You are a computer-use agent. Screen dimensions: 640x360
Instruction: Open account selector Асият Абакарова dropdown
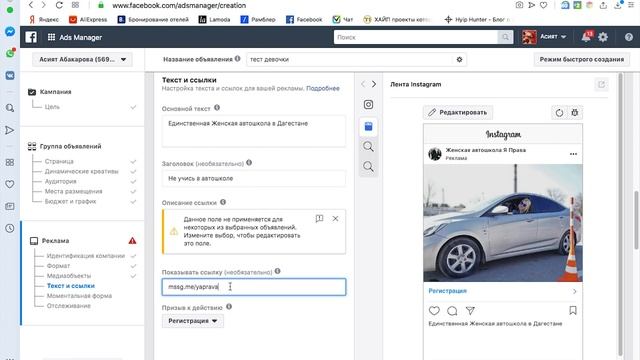tap(82, 60)
